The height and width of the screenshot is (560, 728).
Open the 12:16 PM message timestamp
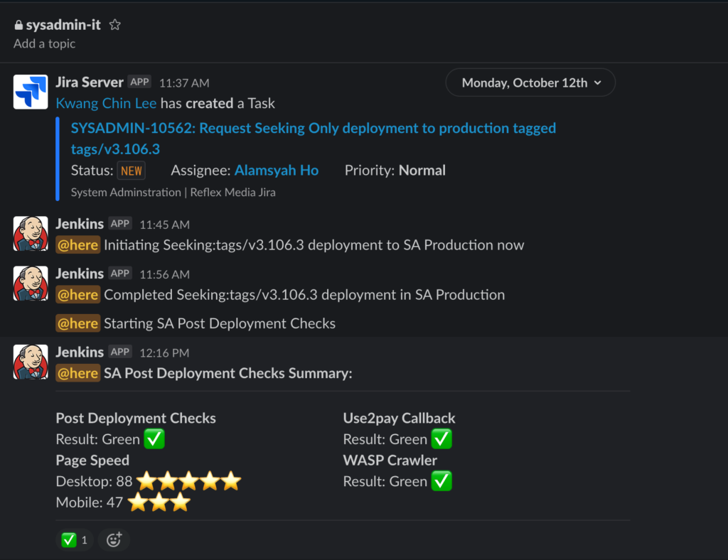point(164,353)
